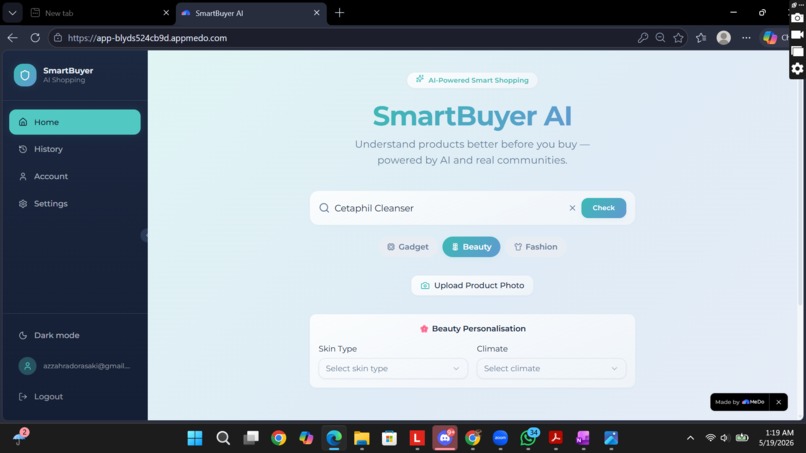806x453 pixels.
Task: Open the Select climate dropdown
Action: coord(551,368)
